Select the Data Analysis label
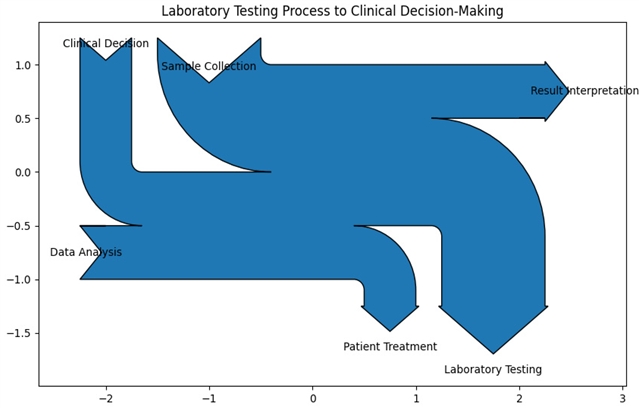Image resolution: width=639 pixels, height=409 pixels. [86, 253]
